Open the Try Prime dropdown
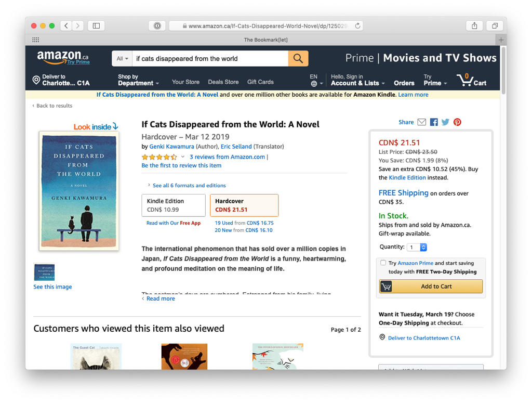The image size is (532, 403). 435,80
